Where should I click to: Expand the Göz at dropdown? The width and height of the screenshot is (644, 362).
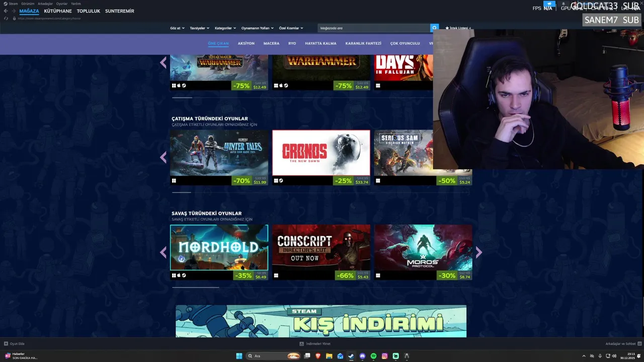(x=177, y=28)
